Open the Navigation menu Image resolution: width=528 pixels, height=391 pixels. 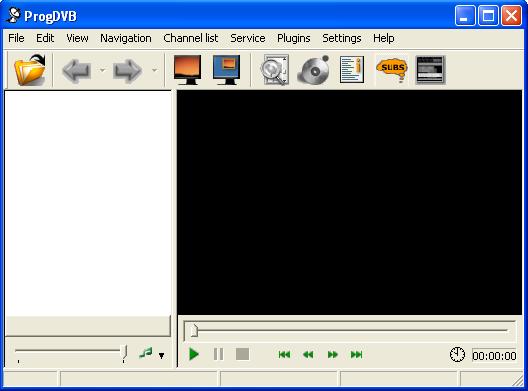pos(126,38)
